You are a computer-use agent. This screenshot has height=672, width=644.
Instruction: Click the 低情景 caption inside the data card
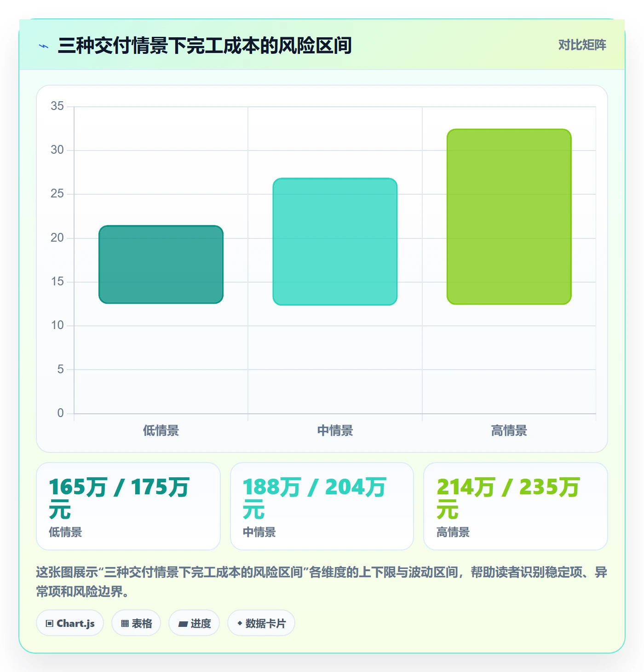65,533
